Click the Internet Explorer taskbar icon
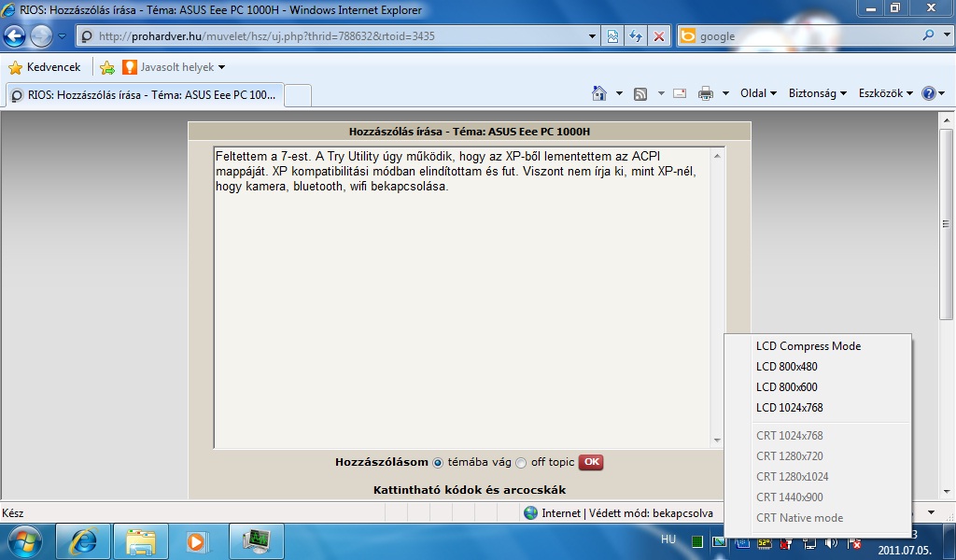This screenshot has height=560, width=956. [83, 541]
